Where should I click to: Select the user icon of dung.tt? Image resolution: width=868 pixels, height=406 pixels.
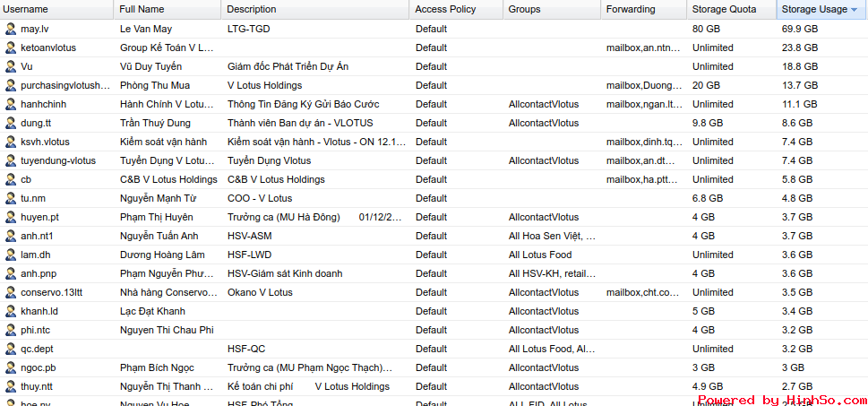pos(10,123)
